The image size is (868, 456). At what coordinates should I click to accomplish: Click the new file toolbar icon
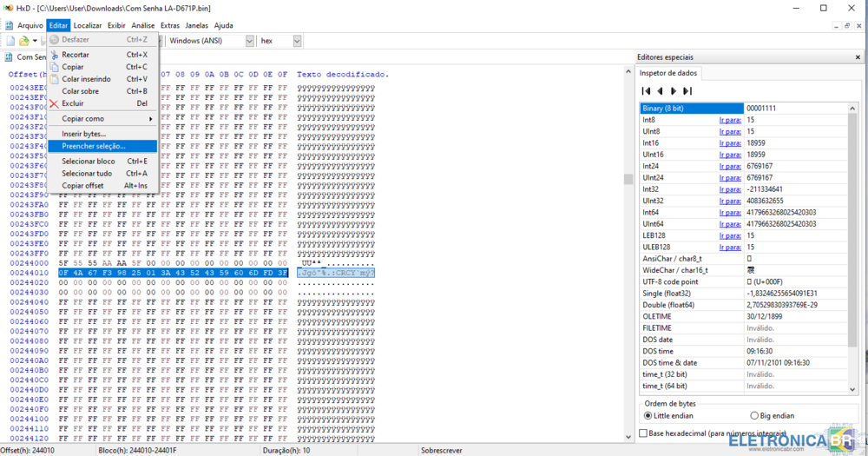click(11, 41)
